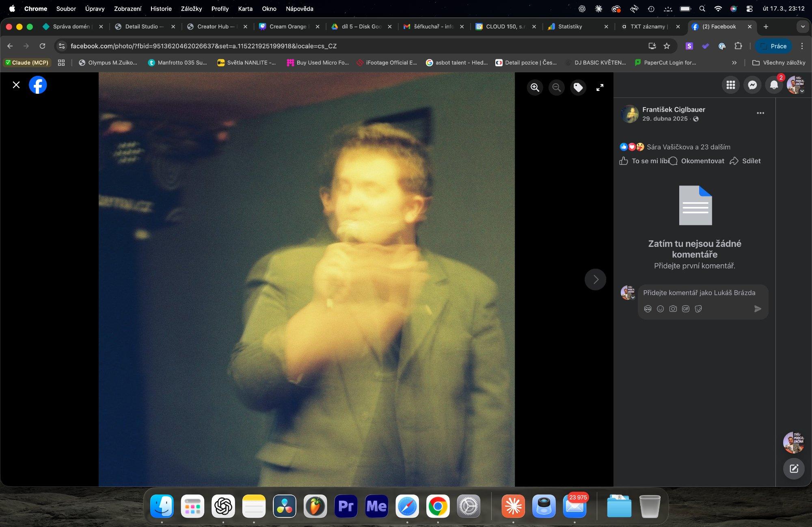This screenshot has height=527, width=812.
Task: Zoom in on the photo
Action: click(x=535, y=87)
